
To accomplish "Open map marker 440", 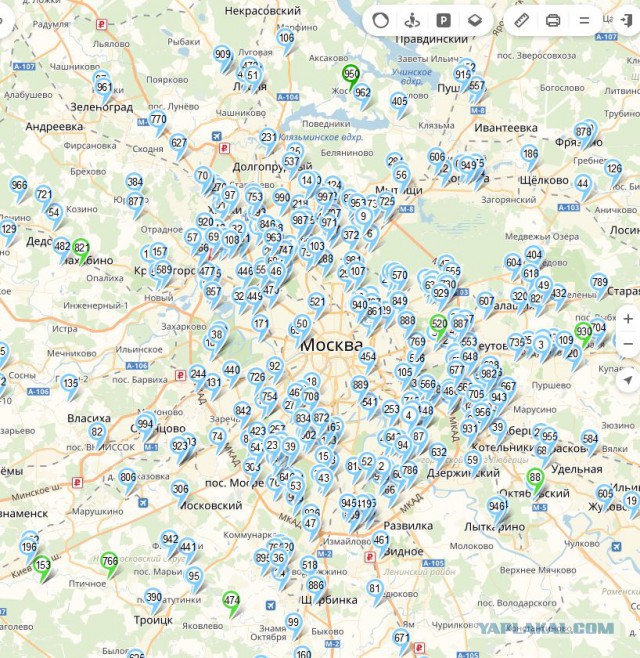I will click(x=232, y=370).
